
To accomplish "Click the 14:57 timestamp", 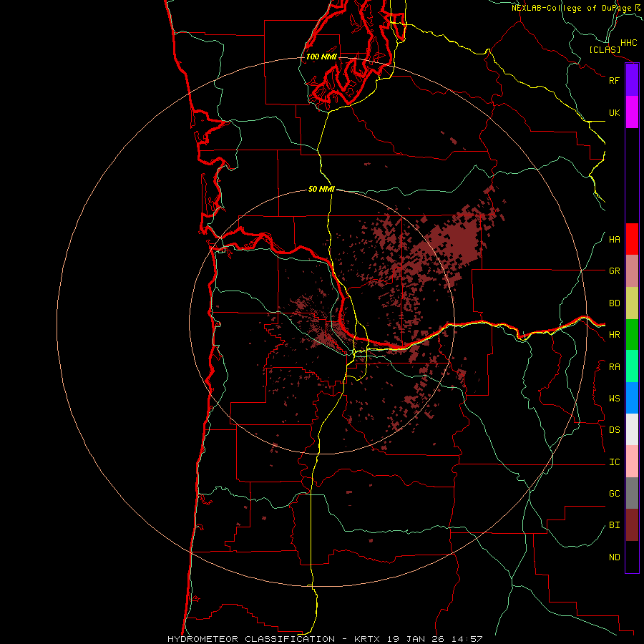I will point(467,639).
